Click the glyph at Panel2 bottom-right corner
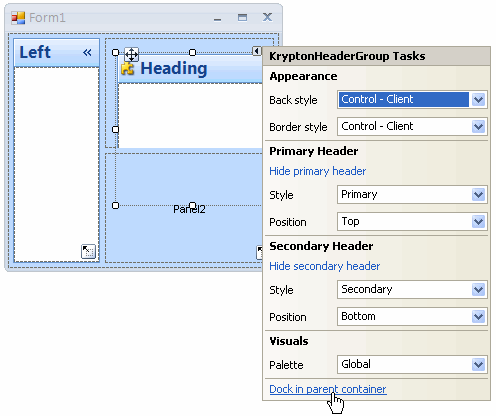The height and width of the screenshot is (416, 496). tap(260, 252)
